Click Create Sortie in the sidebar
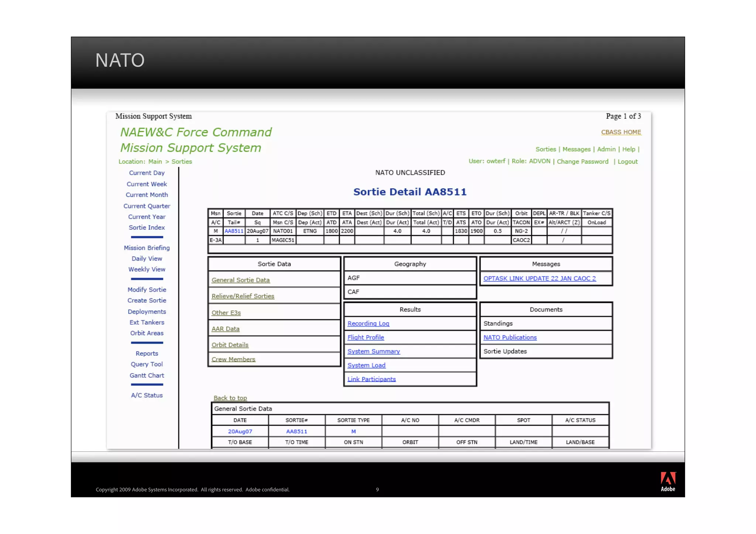 147,300
